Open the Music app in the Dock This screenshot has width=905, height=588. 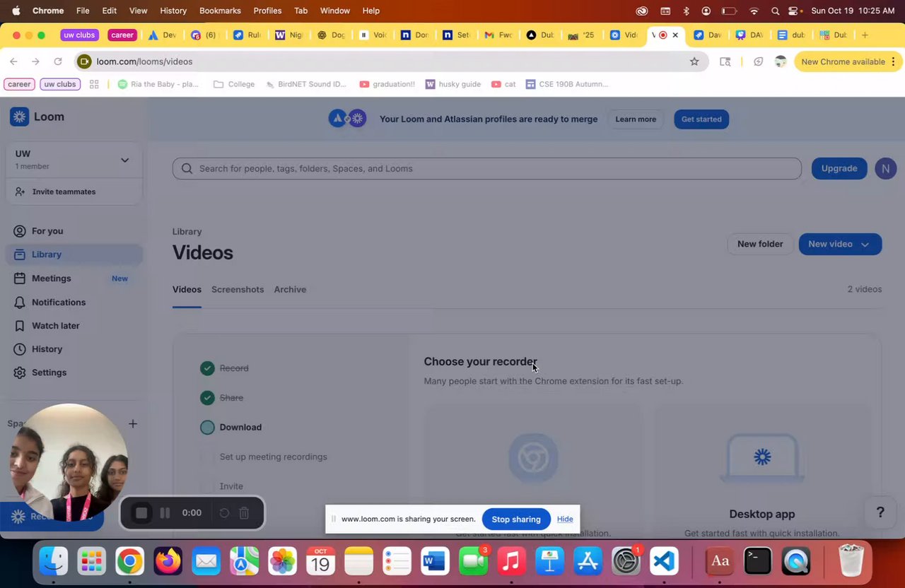512,562
